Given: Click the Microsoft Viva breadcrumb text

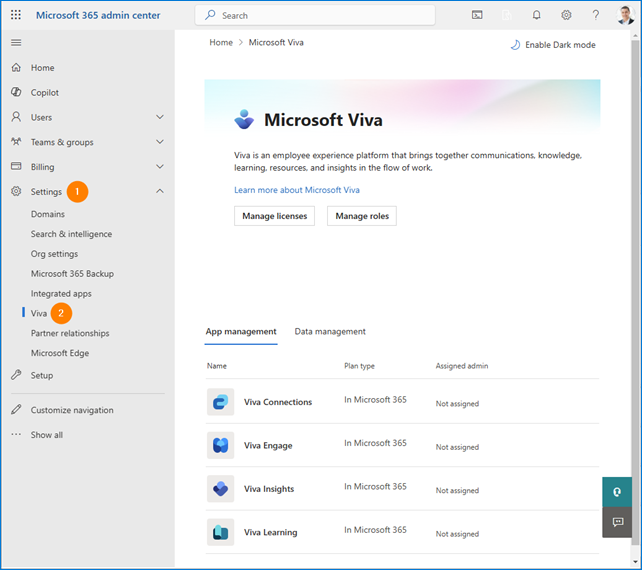Looking at the screenshot, I should (276, 43).
